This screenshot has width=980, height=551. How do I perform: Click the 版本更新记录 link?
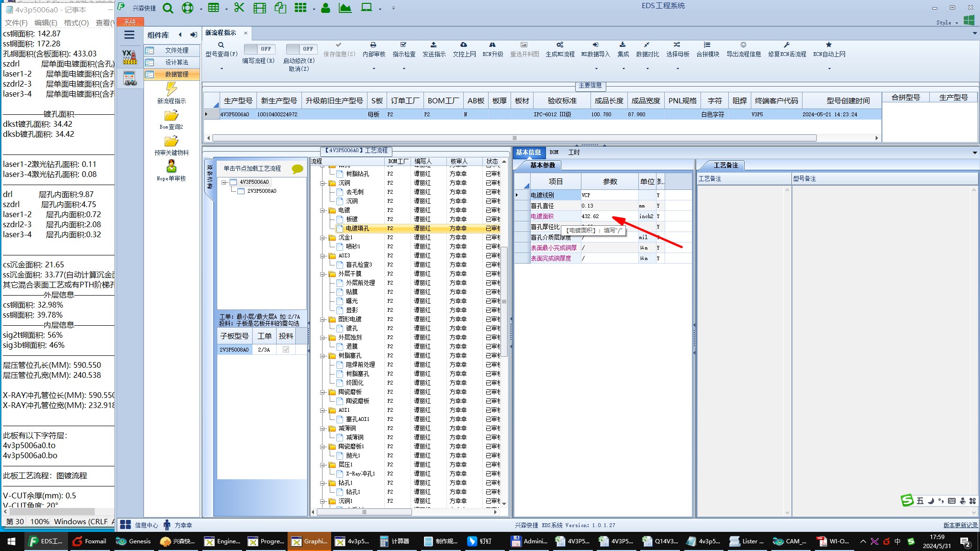click(x=960, y=525)
